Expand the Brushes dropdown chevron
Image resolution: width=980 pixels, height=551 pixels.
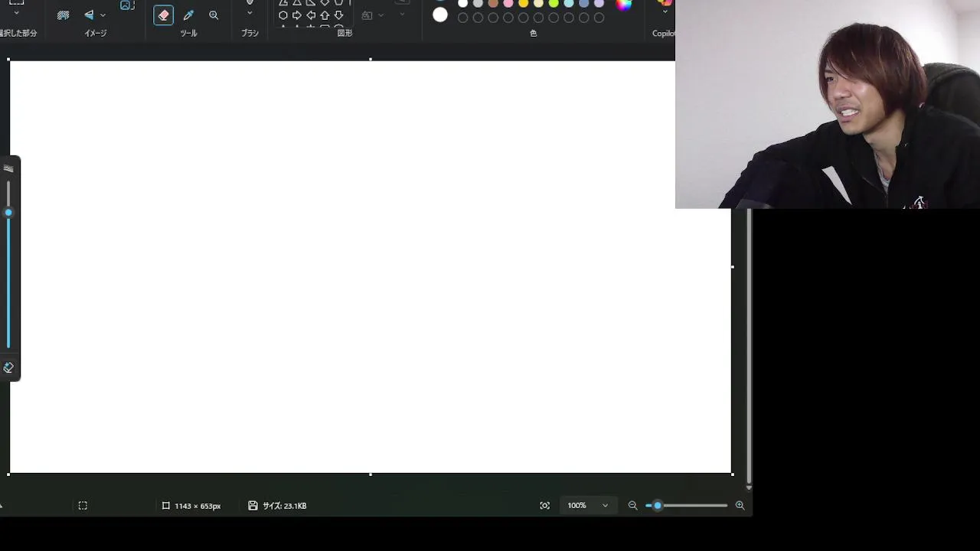coord(250,13)
